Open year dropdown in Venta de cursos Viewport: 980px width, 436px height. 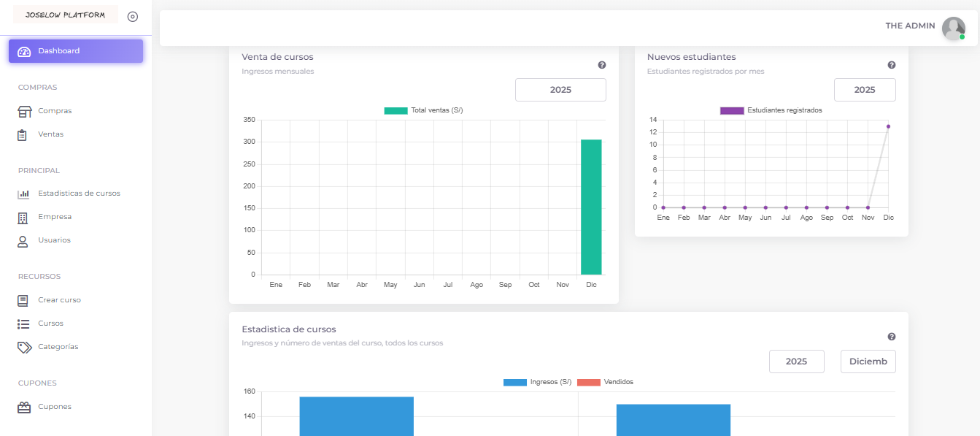pyautogui.click(x=560, y=90)
